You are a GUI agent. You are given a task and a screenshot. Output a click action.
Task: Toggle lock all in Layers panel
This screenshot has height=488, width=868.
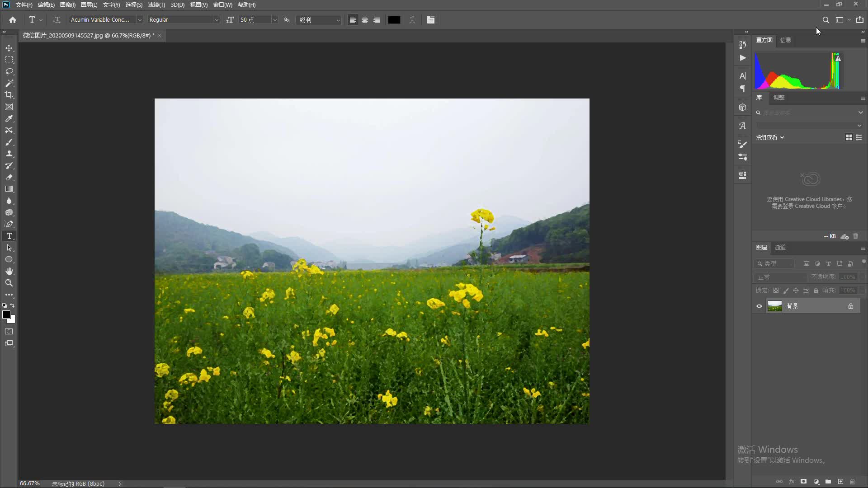tap(816, 291)
